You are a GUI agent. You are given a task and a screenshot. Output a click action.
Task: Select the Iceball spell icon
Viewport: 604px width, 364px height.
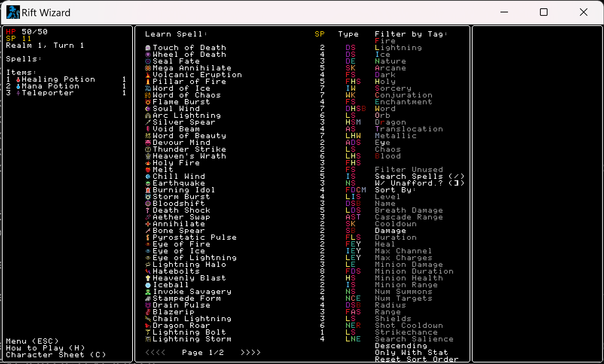148,285
